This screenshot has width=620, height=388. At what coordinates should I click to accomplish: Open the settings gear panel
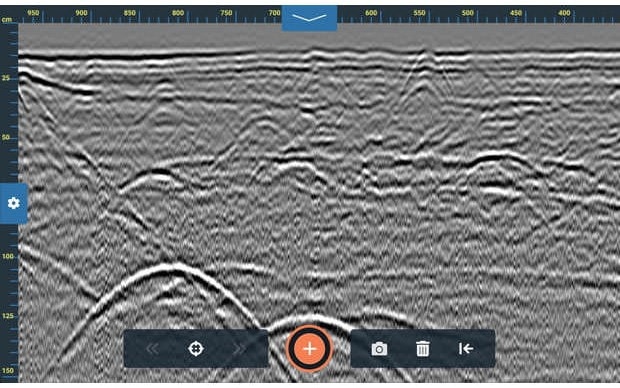[x=13, y=203]
